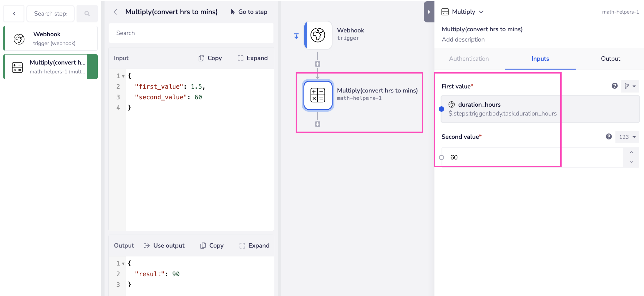Collapse the right panel with arrow handle
The width and height of the screenshot is (644, 296).
point(429,12)
